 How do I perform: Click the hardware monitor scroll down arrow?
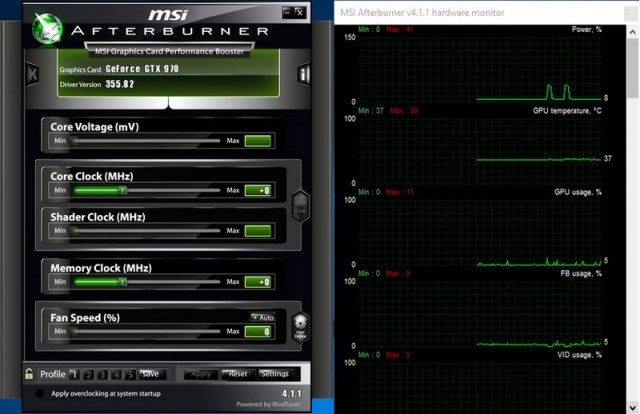(x=633, y=407)
